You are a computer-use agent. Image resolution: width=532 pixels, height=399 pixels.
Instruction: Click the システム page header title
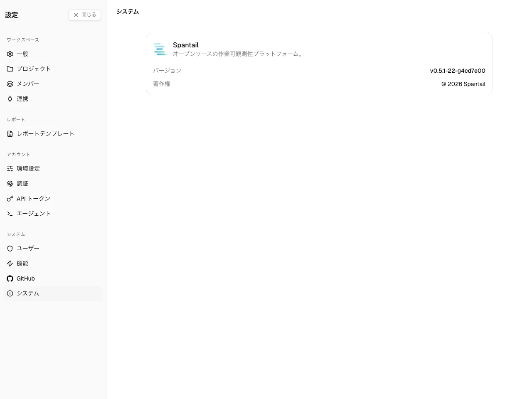128,12
